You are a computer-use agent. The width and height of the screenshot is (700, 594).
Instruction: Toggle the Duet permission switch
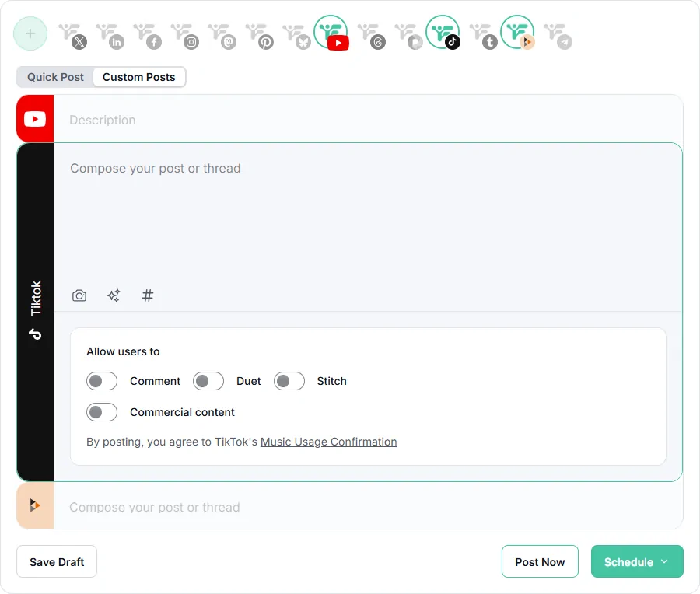208,381
